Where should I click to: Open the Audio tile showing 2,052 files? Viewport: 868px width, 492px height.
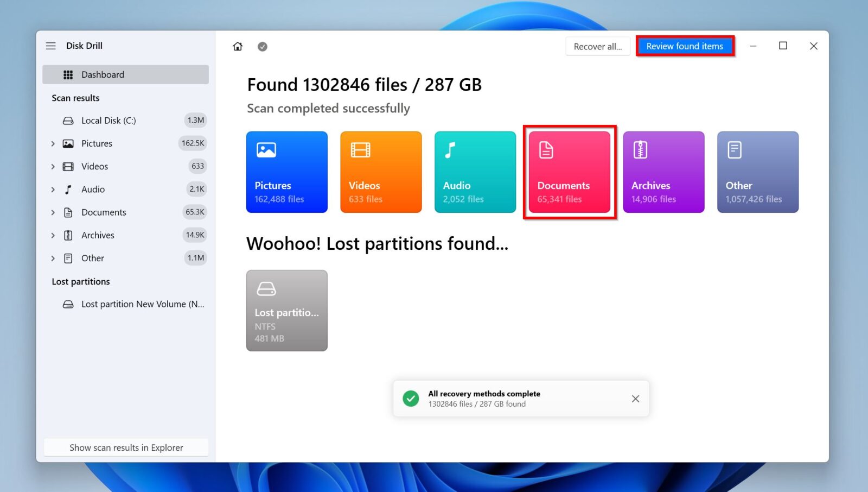click(x=475, y=172)
